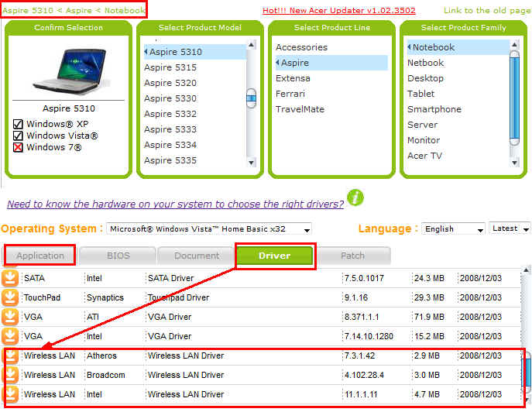Choose Ferrari product line
Viewport: 532px width, 419px height.
(x=290, y=94)
